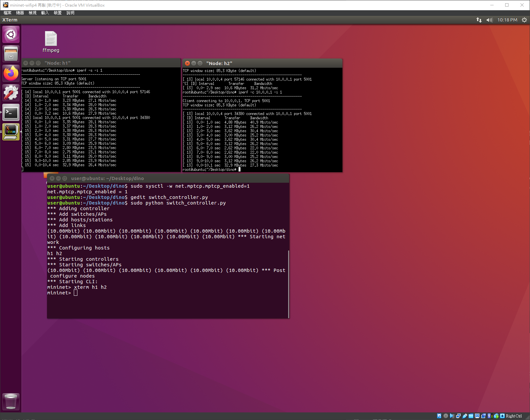The image size is (530, 420).
Task: Open the 裝置 menu
Action: click(x=58, y=13)
